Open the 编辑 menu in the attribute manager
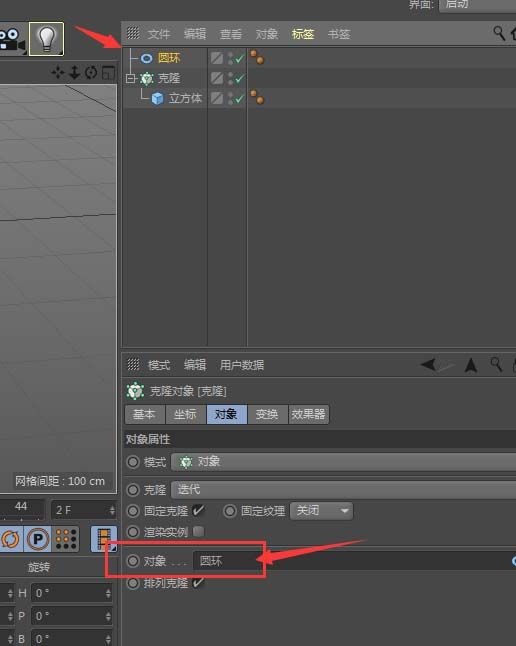Screen dimensions: 516x646 [x=195, y=365]
